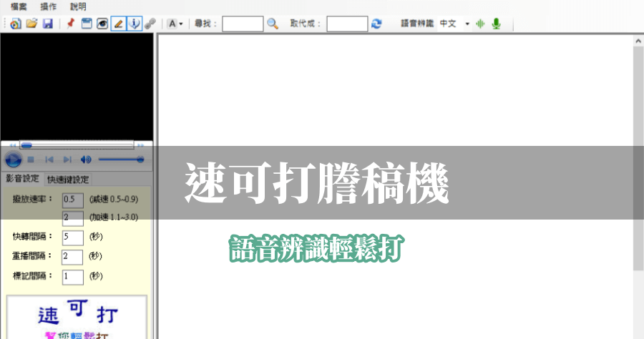
Task: Click the magnifier search icon
Action: coord(273,24)
